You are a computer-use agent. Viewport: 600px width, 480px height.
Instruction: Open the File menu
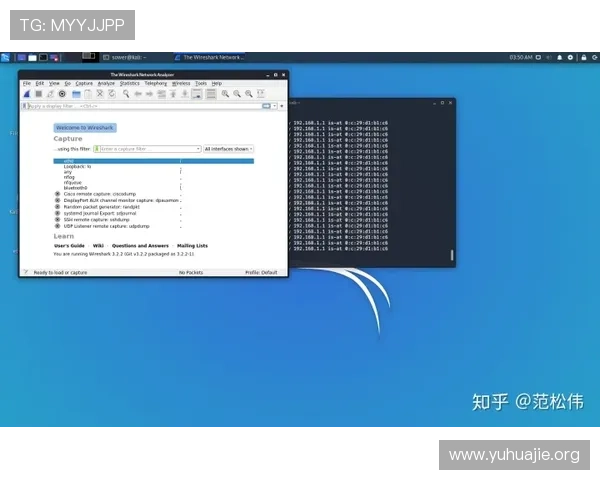pyautogui.click(x=27, y=83)
